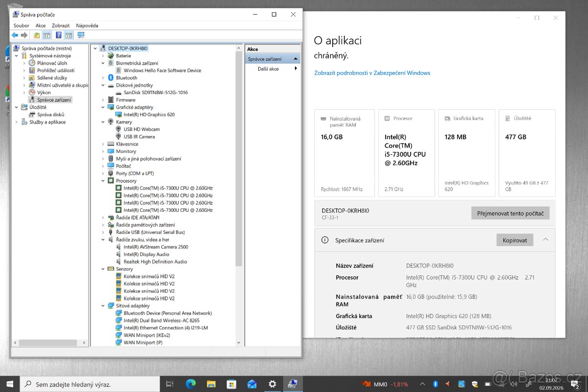Select Myši a jiná polohovací zařízení

148,159
